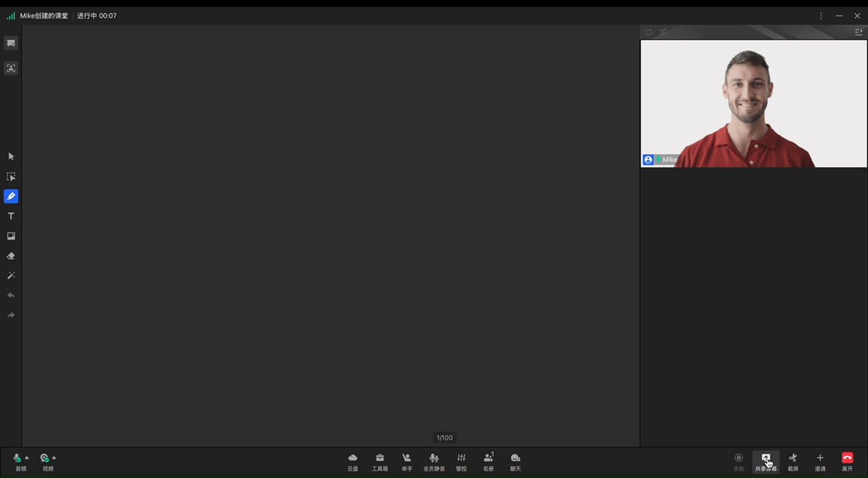868x478 pixels.
Task: Invite participants with 邀请
Action: pyautogui.click(x=820, y=462)
